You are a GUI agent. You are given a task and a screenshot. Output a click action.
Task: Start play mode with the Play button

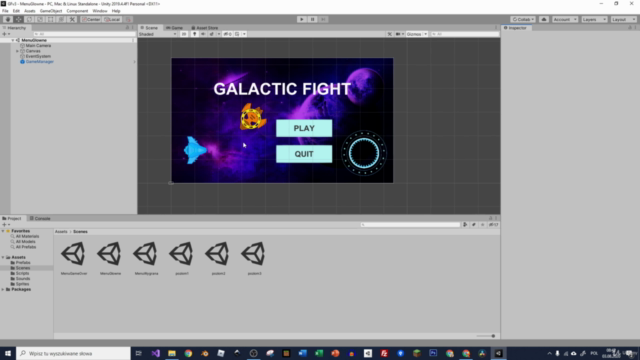coord(302,19)
